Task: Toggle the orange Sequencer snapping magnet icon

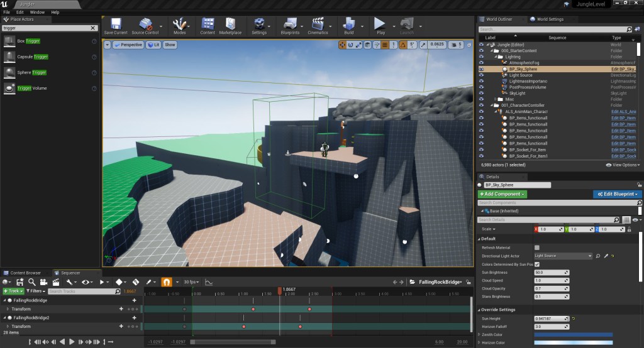Action: pyautogui.click(x=167, y=282)
